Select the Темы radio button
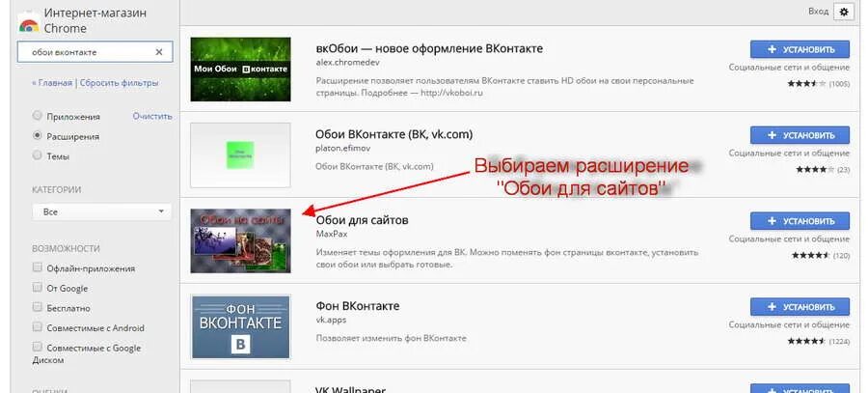 pyautogui.click(x=37, y=155)
